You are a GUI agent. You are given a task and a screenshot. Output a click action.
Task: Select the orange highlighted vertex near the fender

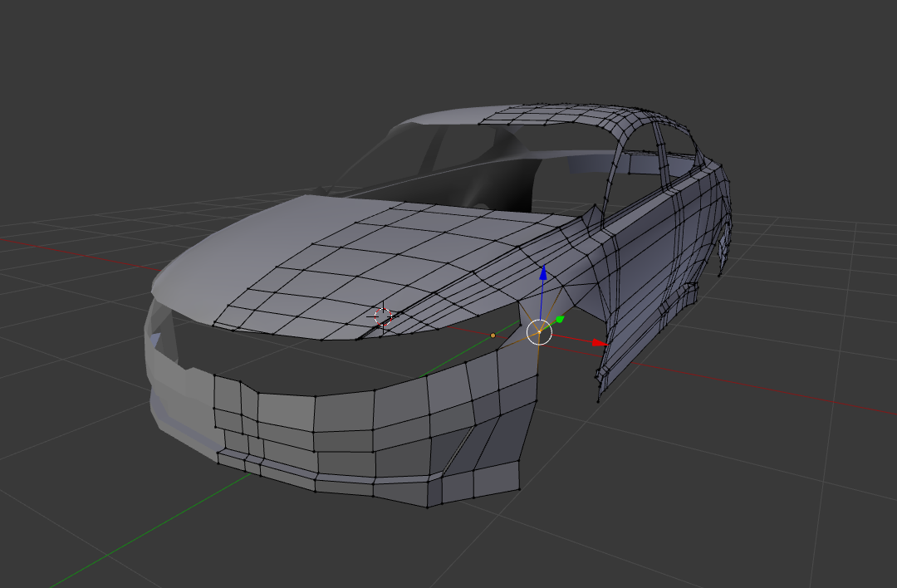click(493, 336)
